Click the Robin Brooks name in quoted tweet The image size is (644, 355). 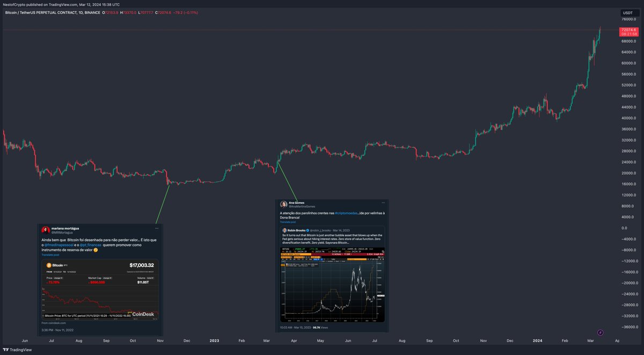296,230
